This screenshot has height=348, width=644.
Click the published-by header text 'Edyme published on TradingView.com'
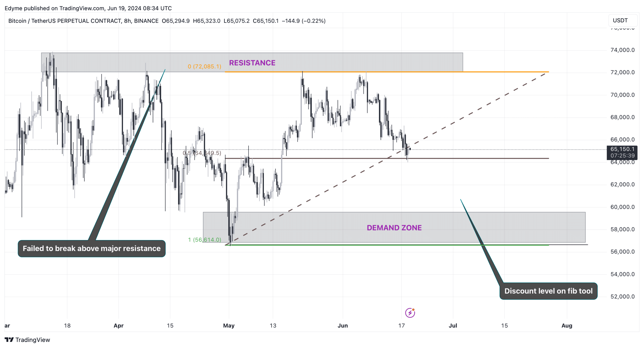pyautogui.click(x=54, y=8)
